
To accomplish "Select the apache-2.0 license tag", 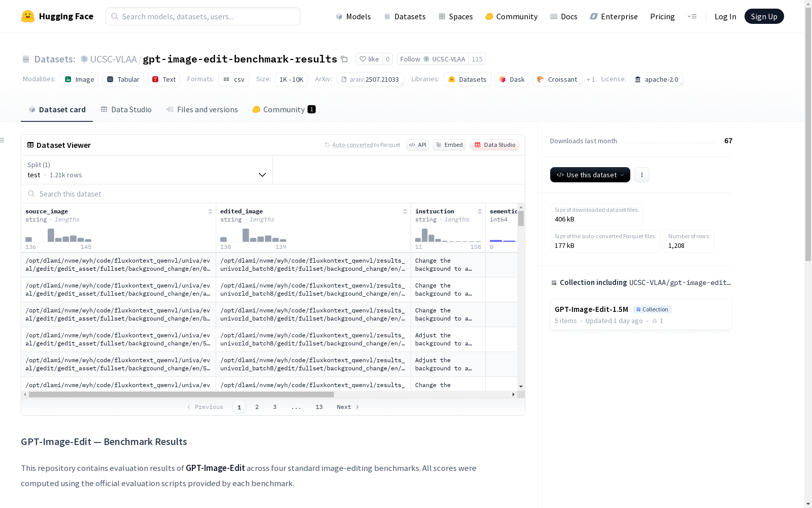I will tap(657, 79).
